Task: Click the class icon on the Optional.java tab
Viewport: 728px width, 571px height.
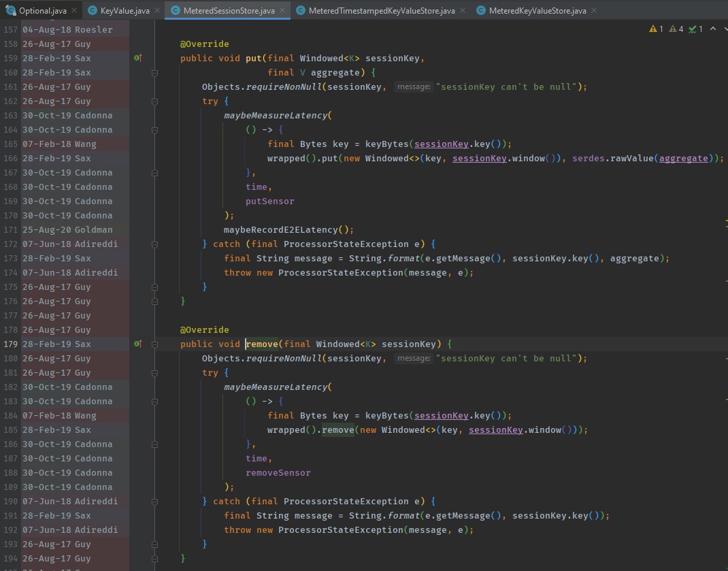Action: (x=10, y=10)
